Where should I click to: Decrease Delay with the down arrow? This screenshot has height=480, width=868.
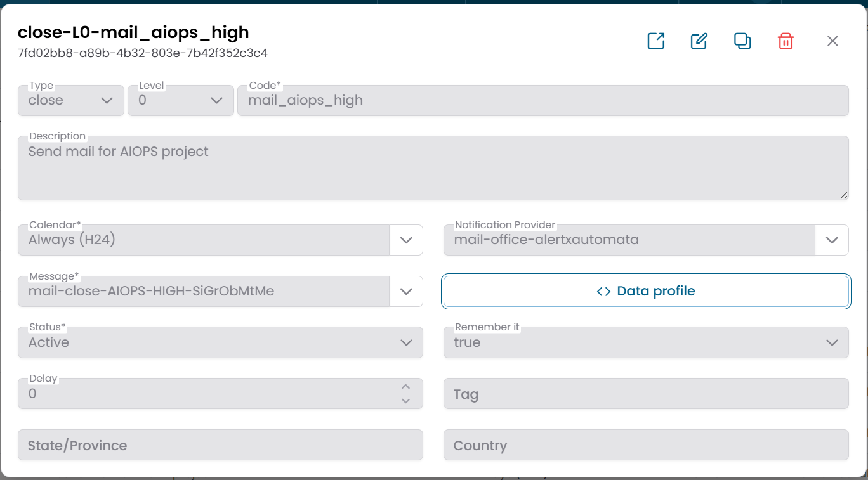coord(406,401)
